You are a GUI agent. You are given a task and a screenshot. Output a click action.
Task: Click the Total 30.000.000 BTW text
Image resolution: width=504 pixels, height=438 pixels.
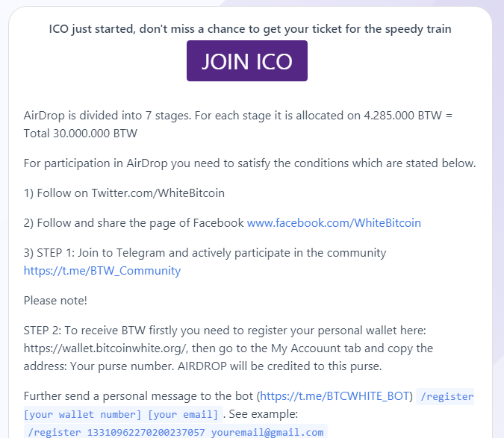click(x=81, y=134)
